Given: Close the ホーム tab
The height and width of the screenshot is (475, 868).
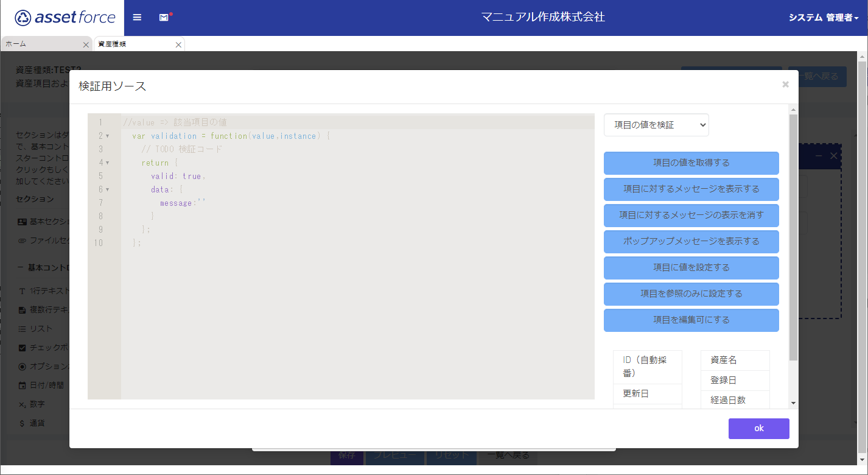Looking at the screenshot, I should 86,44.
